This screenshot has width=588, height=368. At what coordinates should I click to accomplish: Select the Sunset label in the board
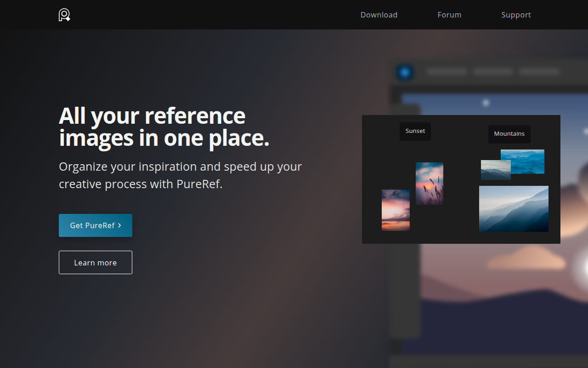[415, 131]
